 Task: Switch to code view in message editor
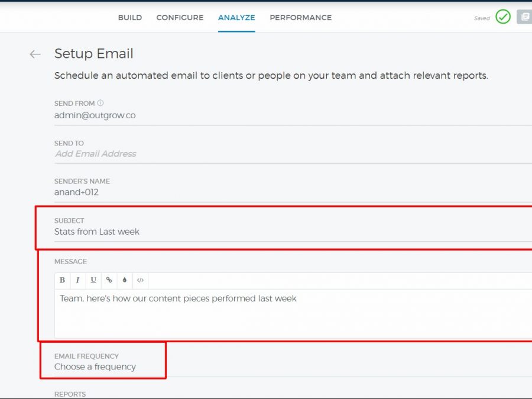140,280
